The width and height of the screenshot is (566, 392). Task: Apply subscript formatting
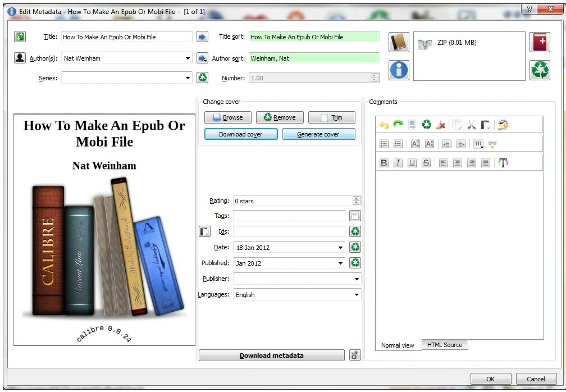coord(429,144)
